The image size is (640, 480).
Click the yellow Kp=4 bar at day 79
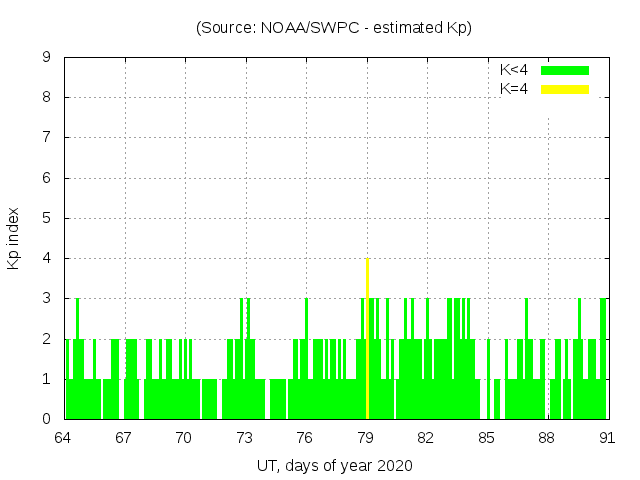click(368, 338)
